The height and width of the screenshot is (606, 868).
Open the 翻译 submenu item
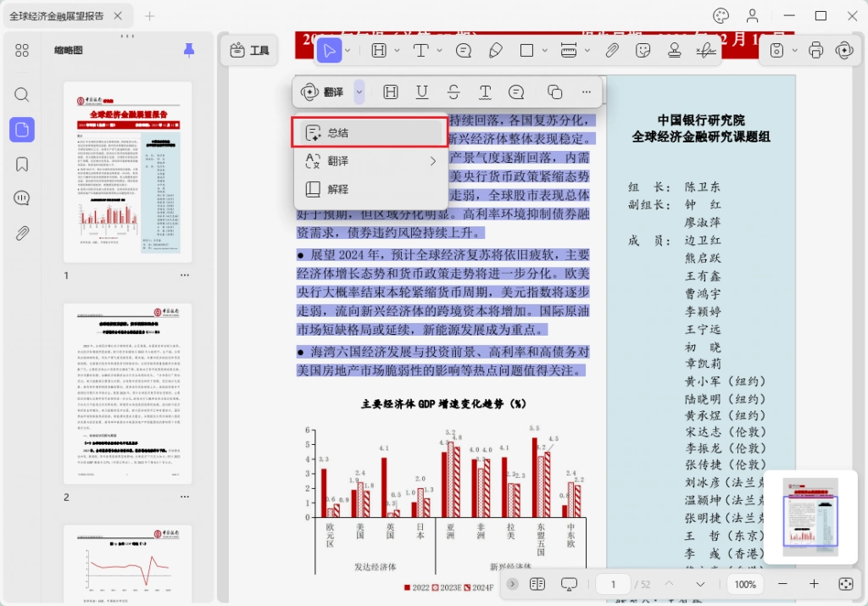[x=370, y=161]
